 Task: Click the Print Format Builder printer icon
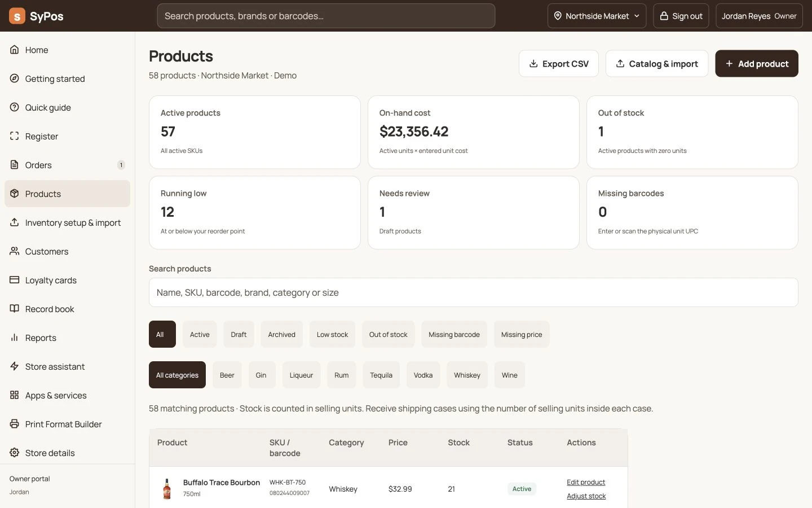tap(15, 424)
